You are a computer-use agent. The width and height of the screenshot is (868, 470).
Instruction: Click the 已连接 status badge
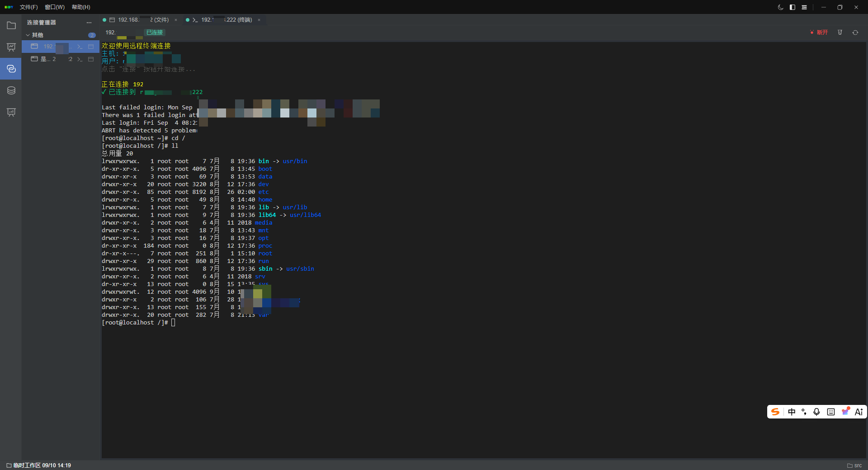pyautogui.click(x=155, y=33)
